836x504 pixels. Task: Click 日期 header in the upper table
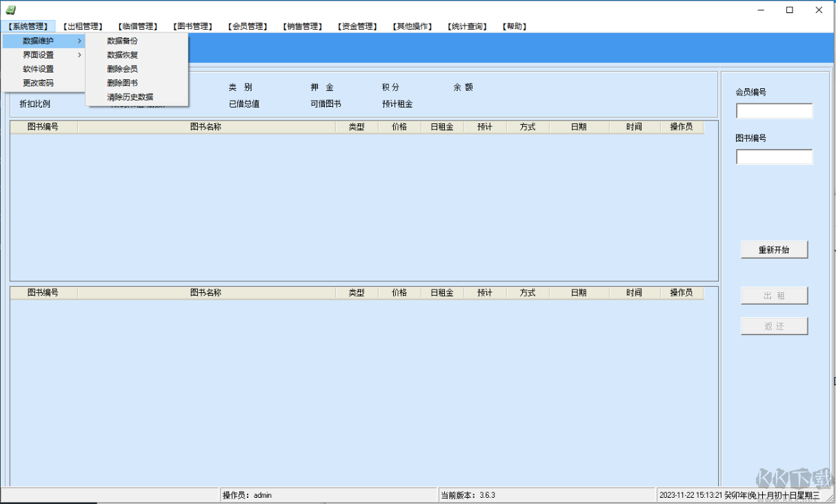(579, 127)
